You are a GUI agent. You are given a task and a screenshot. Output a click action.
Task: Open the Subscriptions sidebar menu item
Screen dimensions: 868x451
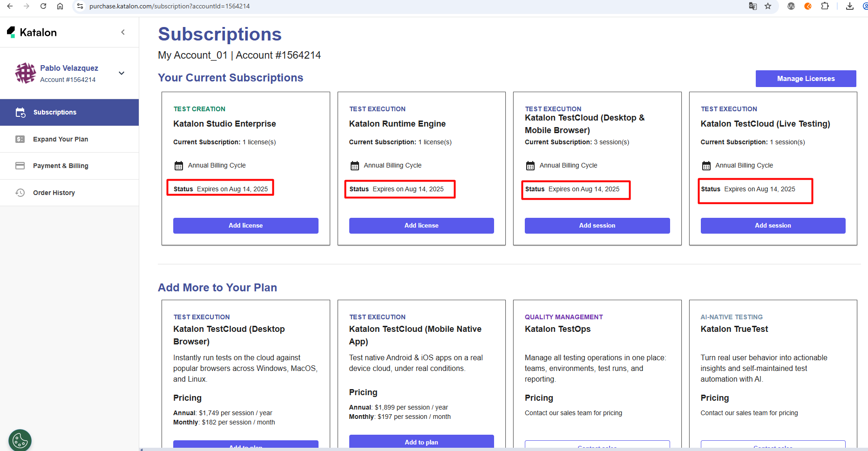54,112
